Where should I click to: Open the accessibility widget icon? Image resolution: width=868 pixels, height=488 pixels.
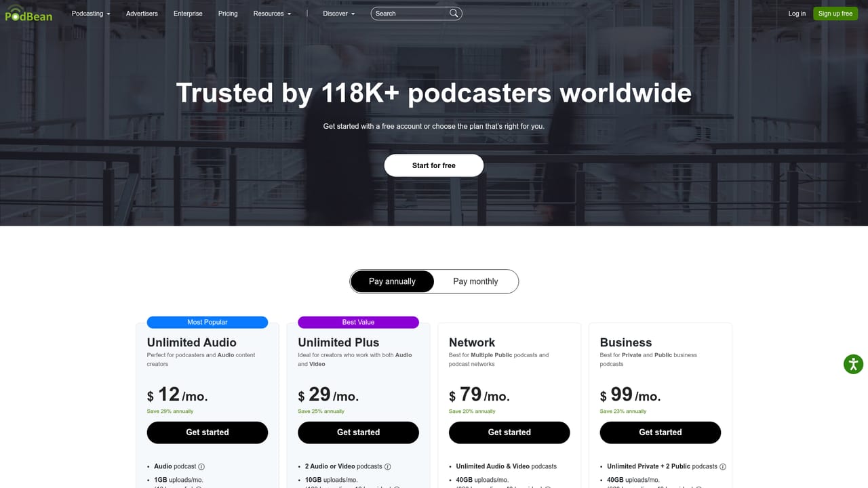(853, 364)
